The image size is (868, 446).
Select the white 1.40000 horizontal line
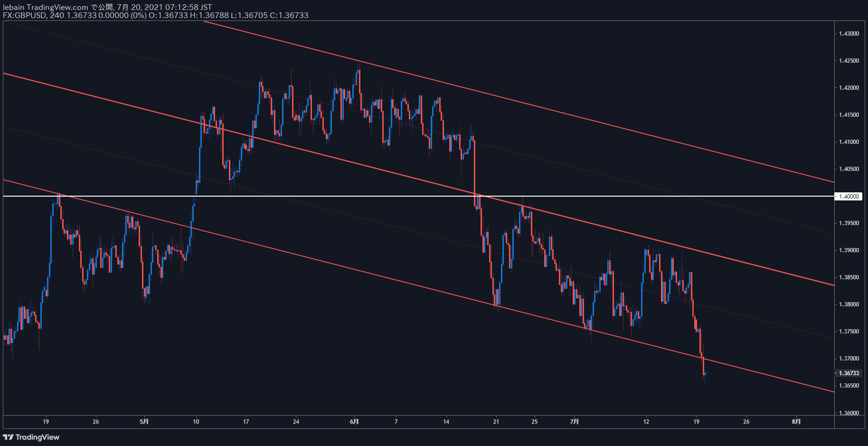(418, 196)
